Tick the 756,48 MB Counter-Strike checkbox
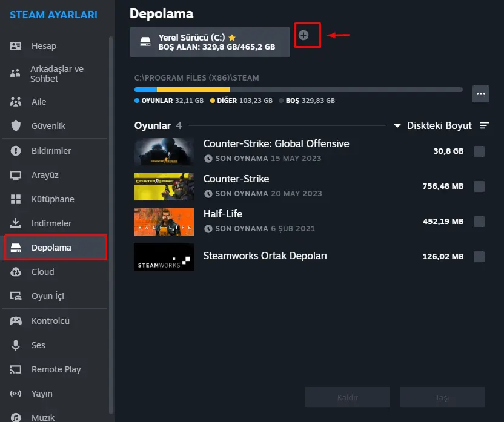Screen dimensions: 504x422 tap(479, 186)
